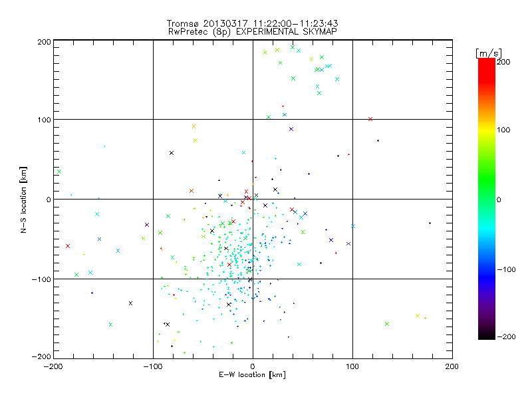Click the vertical velocity color bar
Image resolution: width=532 pixels, height=399 pixels.
tap(487, 199)
